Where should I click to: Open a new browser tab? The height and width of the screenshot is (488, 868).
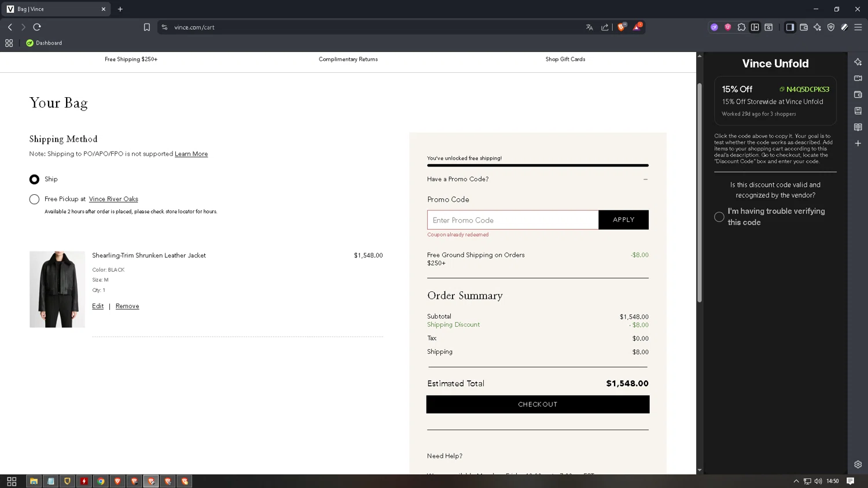coord(120,9)
